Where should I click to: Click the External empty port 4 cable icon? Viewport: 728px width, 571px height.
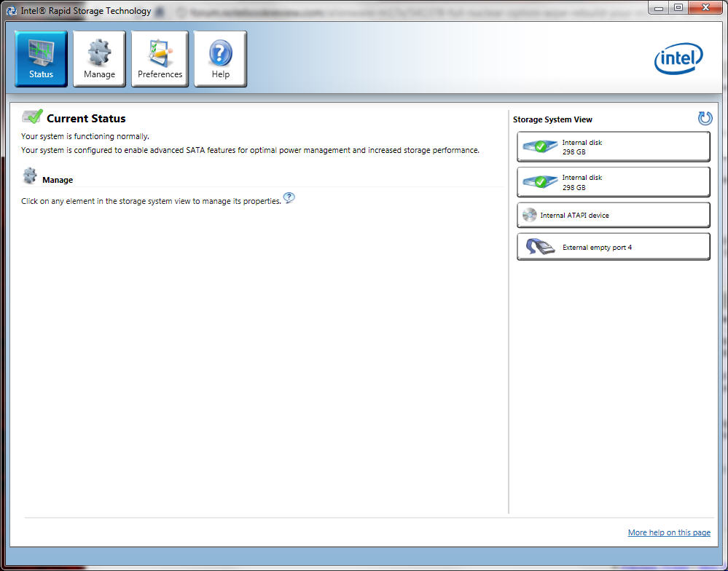pos(540,246)
